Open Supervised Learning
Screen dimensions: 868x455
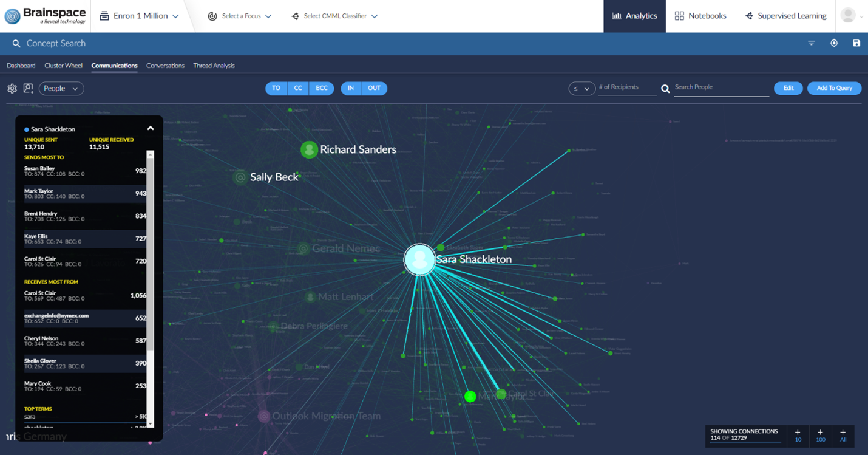point(785,16)
